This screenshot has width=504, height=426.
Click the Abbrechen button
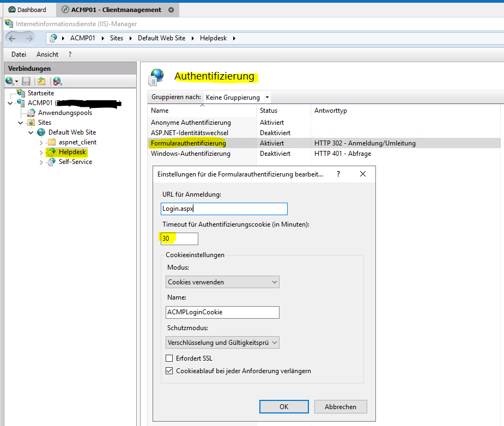[341, 407]
